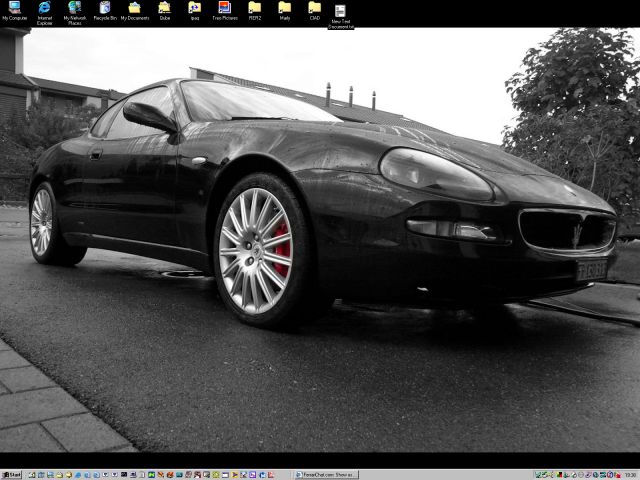Screen dimensions: 640x480
Task: Open the Pictures shortcut desktop icon
Action: [225, 11]
